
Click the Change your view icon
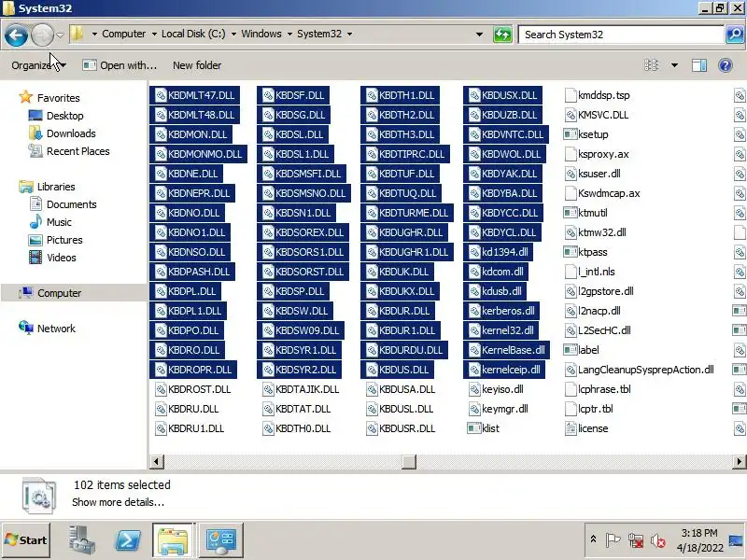tap(651, 65)
